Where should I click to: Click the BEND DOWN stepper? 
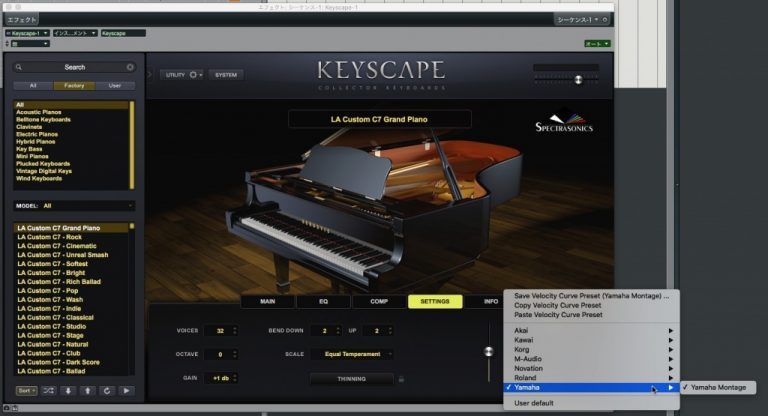coord(326,331)
